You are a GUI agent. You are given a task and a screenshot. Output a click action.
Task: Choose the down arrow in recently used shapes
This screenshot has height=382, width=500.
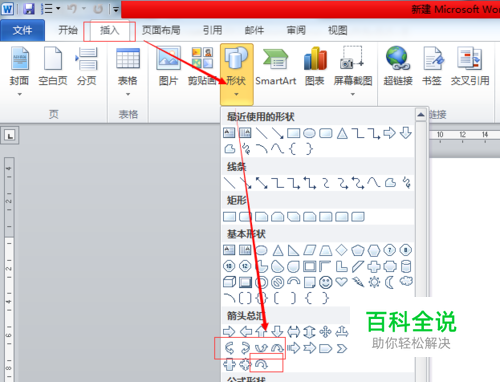point(406,133)
